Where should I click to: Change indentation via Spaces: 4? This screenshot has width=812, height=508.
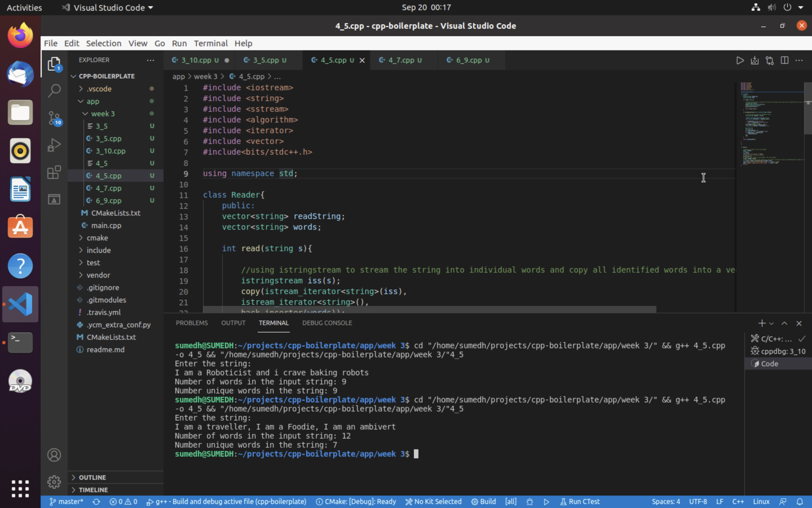coord(666,502)
